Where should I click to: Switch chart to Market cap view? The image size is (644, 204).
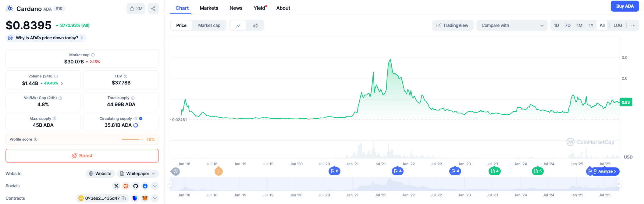[x=209, y=25]
